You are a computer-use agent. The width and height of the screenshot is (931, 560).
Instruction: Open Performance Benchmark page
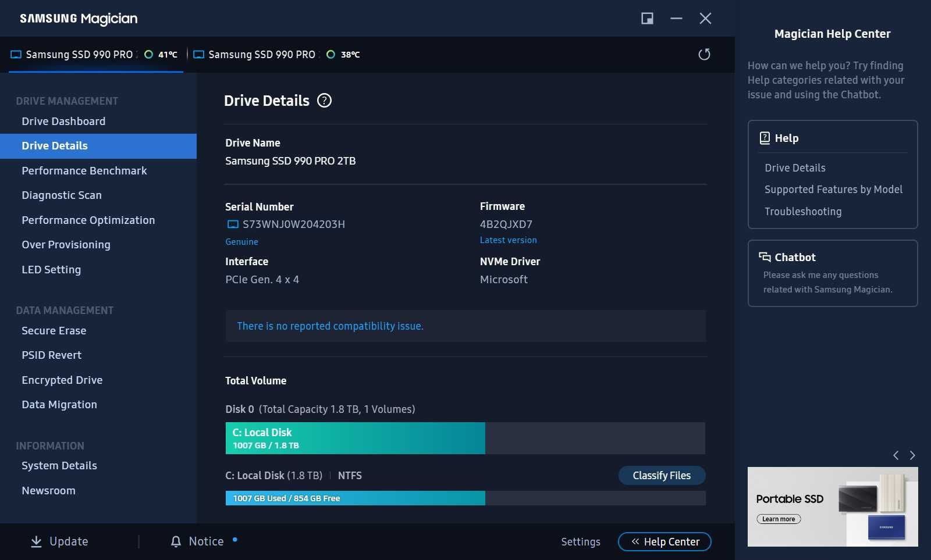tap(84, 170)
